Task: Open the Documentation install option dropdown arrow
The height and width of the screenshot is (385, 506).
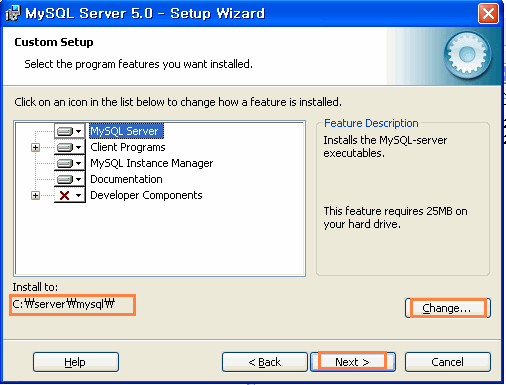Action: click(x=79, y=179)
